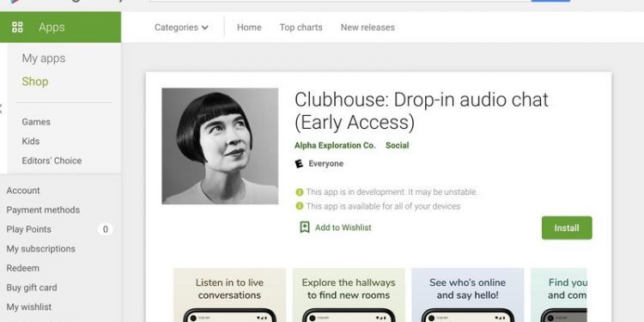Open the Games section
Viewport: 644px width, 322px height.
pos(36,122)
